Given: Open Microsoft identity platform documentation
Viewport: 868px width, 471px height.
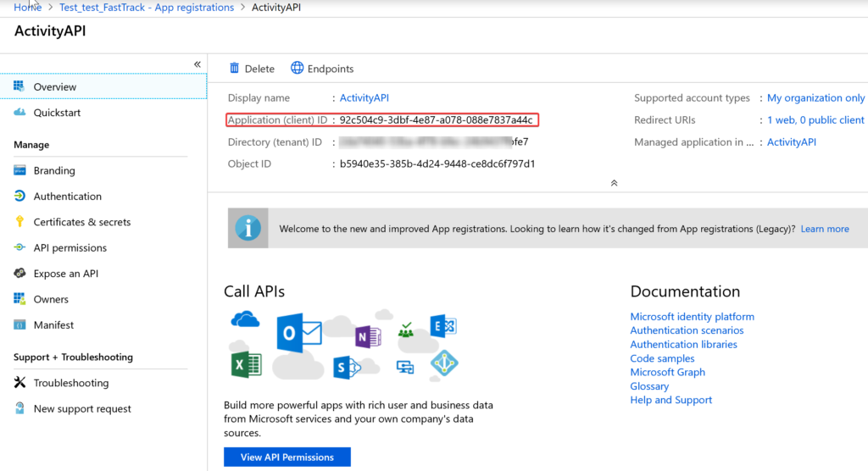Looking at the screenshot, I should pyautogui.click(x=692, y=316).
